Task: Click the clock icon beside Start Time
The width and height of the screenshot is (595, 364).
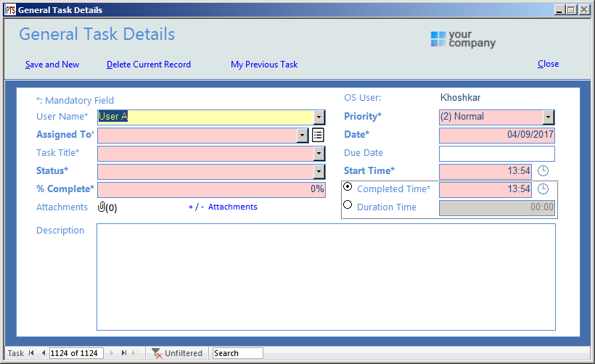Action: (x=543, y=171)
